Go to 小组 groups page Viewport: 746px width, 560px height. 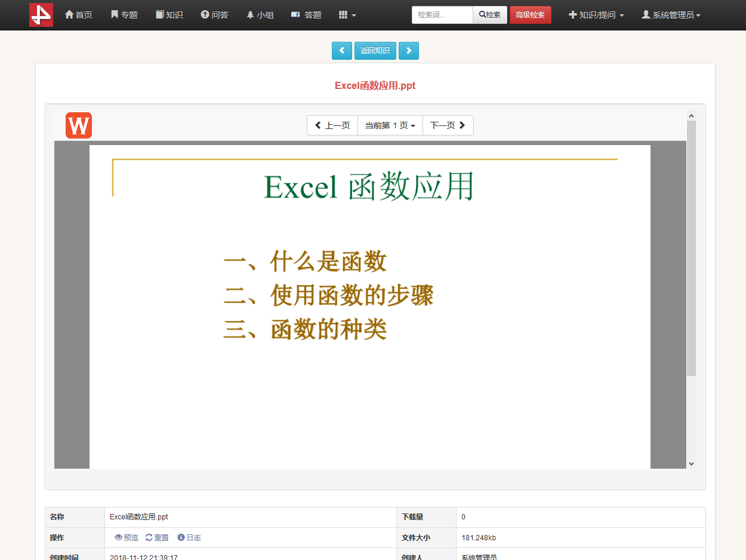[260, 15]
